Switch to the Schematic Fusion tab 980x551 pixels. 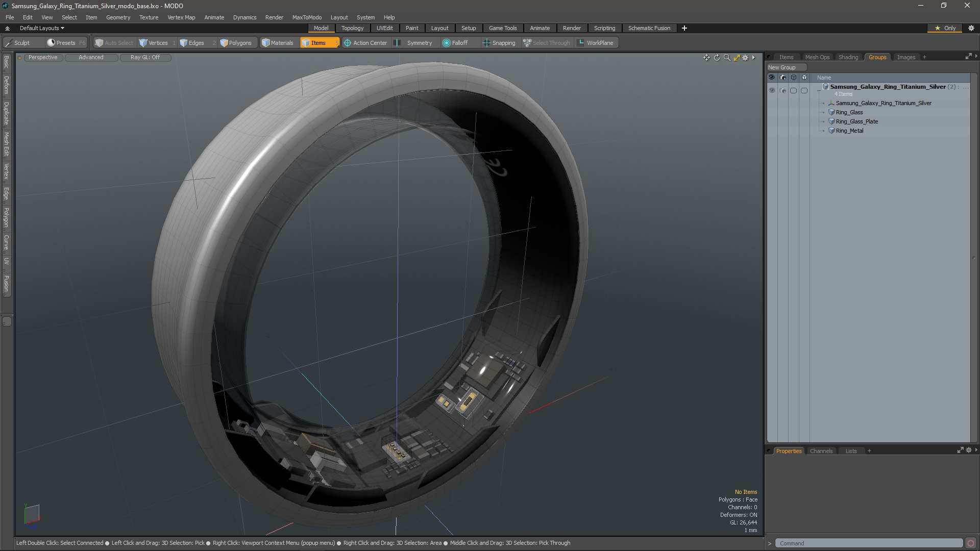click(x=649, y=28)
